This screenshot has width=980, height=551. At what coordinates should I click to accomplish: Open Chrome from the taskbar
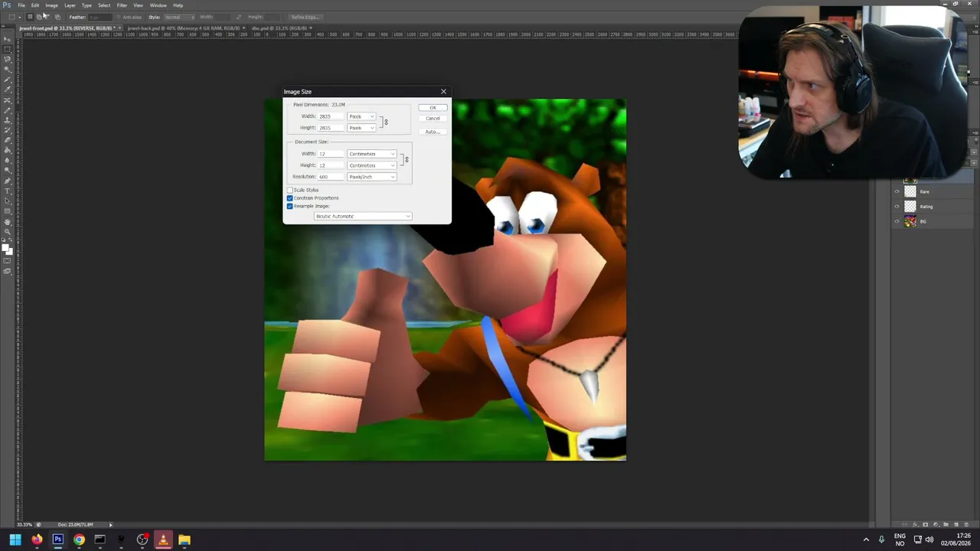79,540
